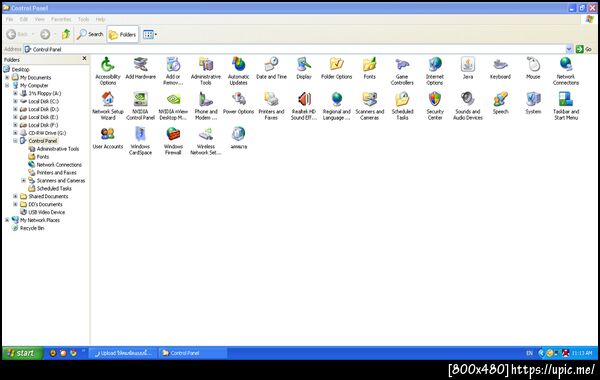
Task: Open Security Center icon
Action: (435, 106)
